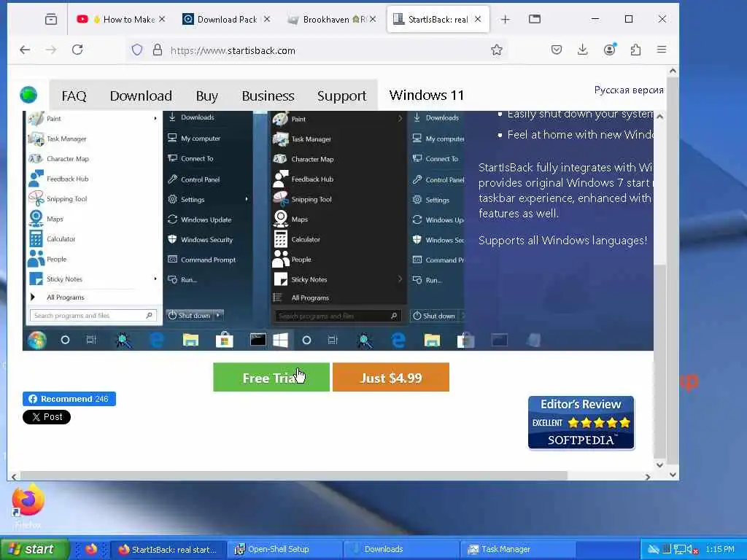Open the Support menu item

(341, 96)
